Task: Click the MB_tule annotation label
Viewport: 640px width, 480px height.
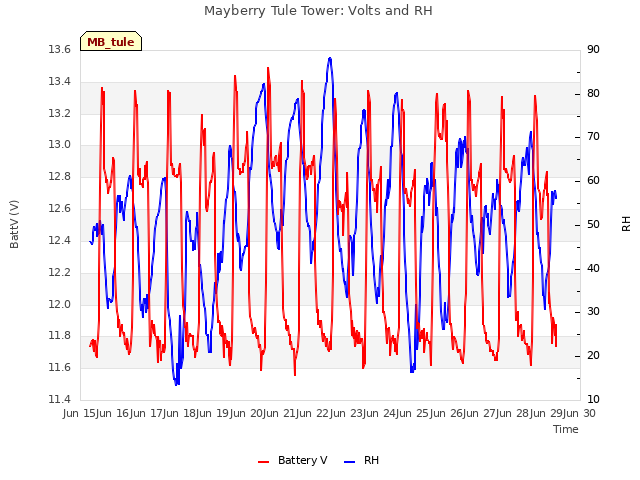Action: 111,42
